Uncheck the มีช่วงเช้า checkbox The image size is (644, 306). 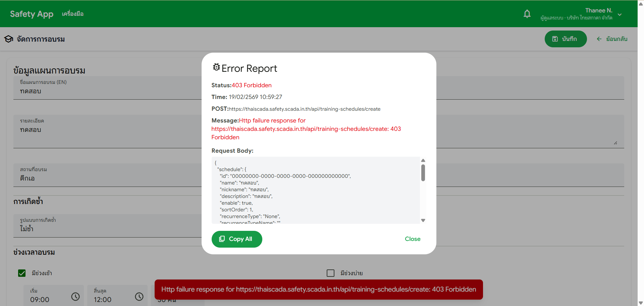point(21,273)
